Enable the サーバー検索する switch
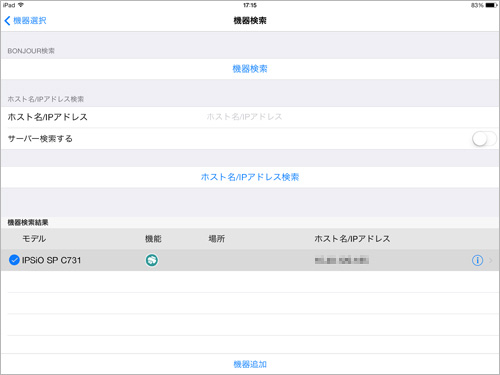 point(484,139)
